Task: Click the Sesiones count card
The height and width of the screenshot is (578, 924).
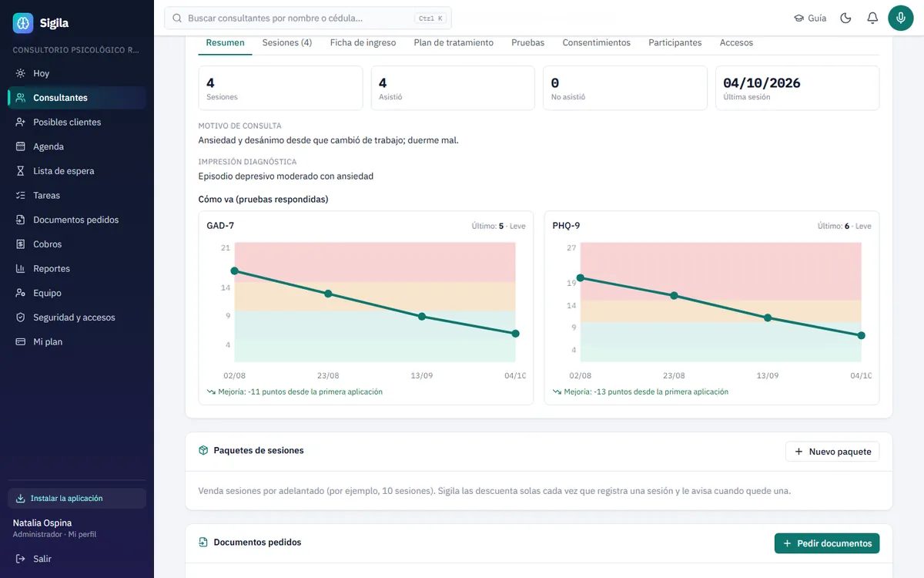Action: point(280,88)
